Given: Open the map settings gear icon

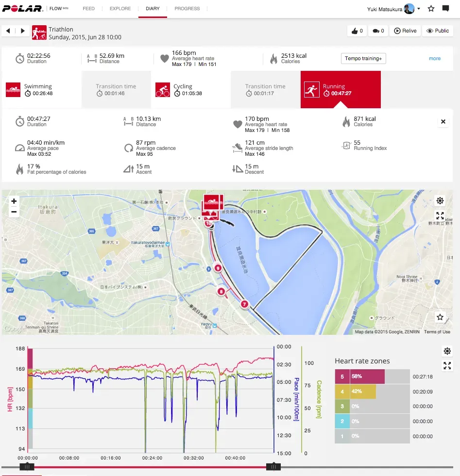Looking at the screenshot, I should click(440, 201).
